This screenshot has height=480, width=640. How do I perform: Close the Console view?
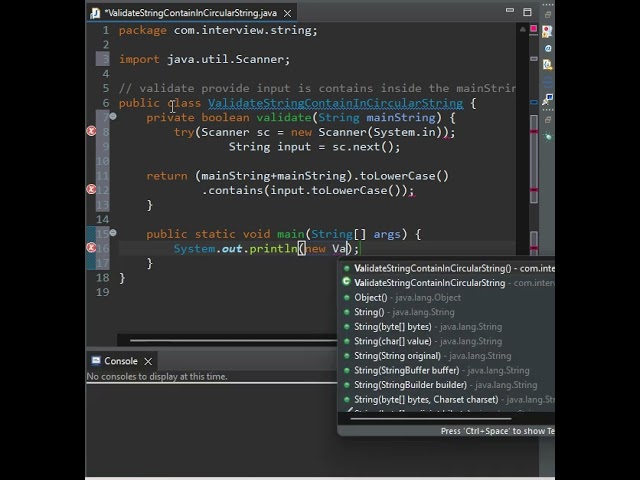[x=148, y=362]
